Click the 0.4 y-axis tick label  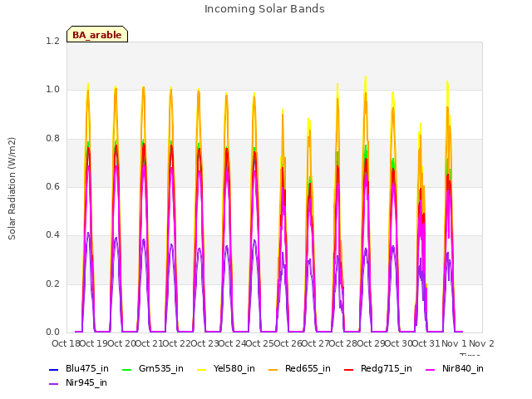[x=52, y=235]
